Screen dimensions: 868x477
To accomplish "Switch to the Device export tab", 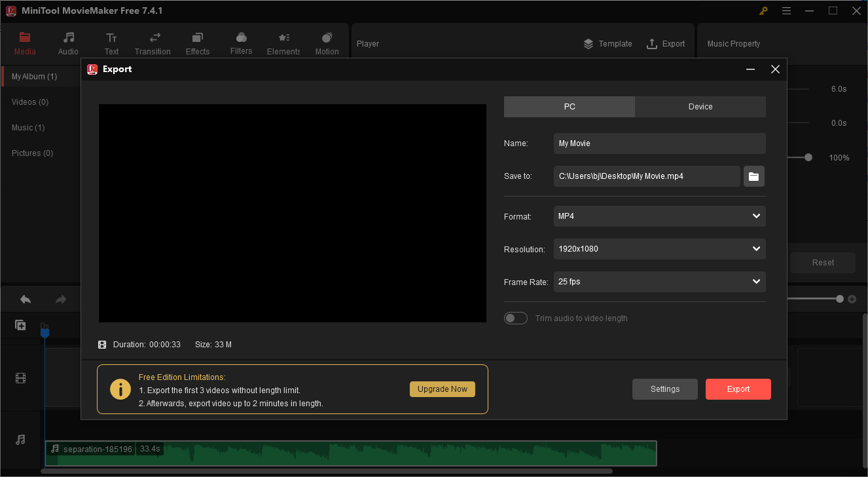I will click(x=700, y=107).
